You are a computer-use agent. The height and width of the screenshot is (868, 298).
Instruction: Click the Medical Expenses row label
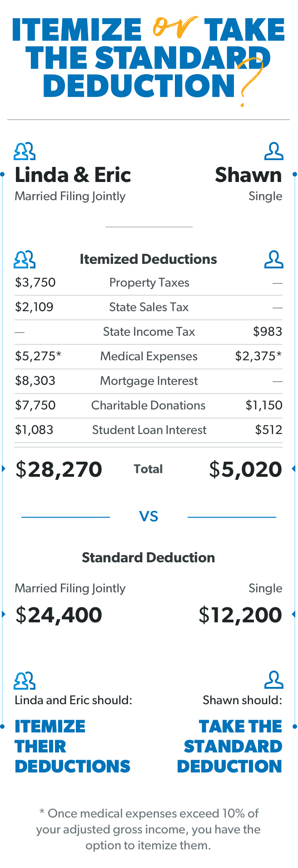[149, 356]
